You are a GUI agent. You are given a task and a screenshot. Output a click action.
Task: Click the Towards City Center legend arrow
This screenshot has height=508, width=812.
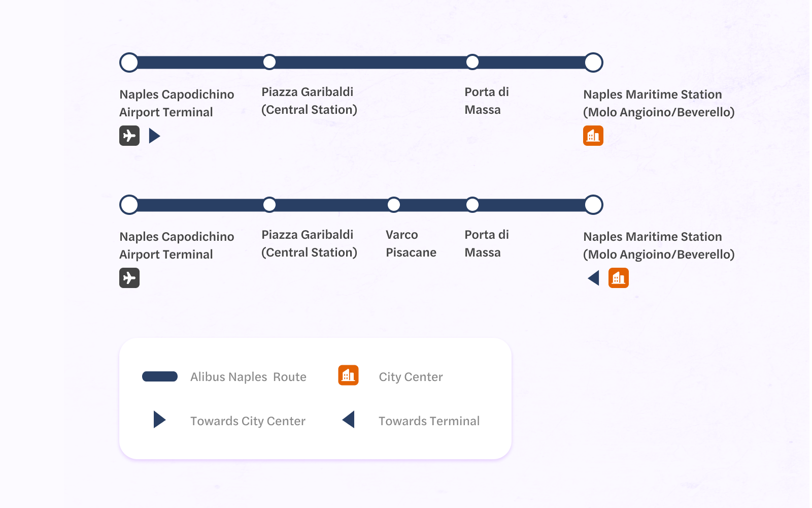[160, 420]
